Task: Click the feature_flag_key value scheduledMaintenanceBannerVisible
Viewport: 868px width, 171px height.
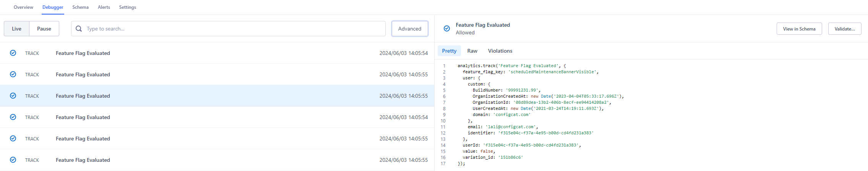Action: pos(552,72)
